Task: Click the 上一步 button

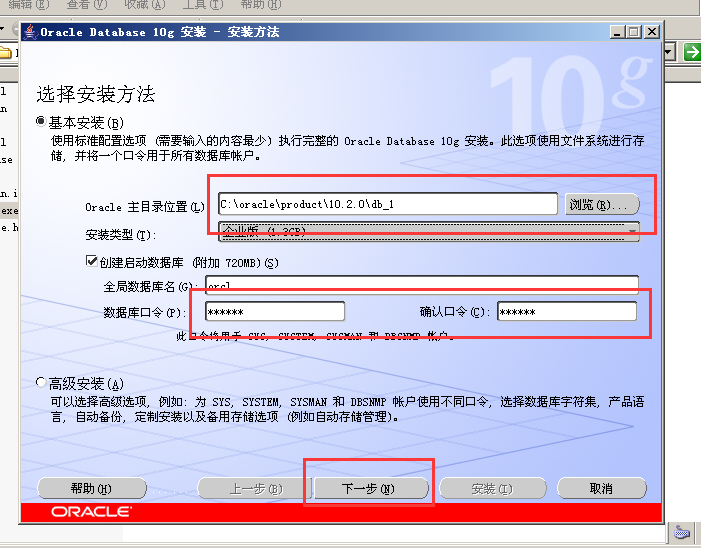Action: [x=255, y=488]
